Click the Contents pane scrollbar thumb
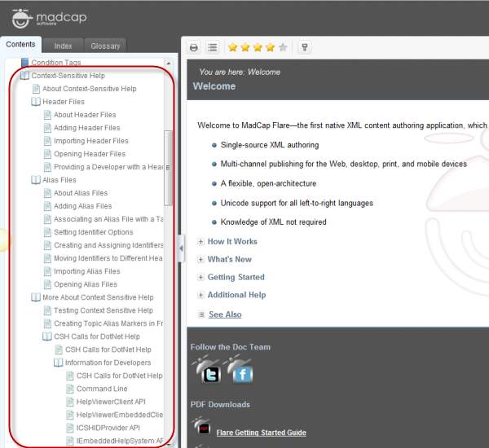The image size is (489, 448). (x=168, y=168)
